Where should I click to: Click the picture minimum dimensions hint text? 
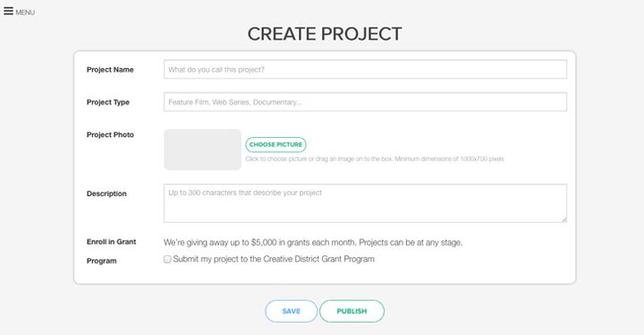(375, 159)
